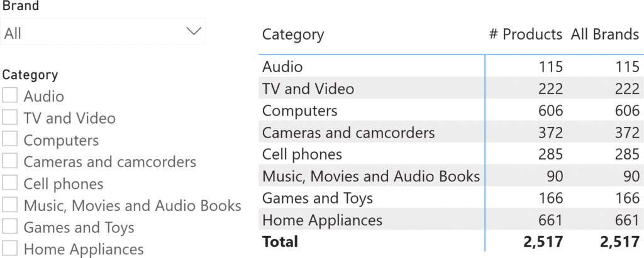Tick the Home Appliances checkbox
The width and height of the screenshot is (644, 258).
coord(10,249)
